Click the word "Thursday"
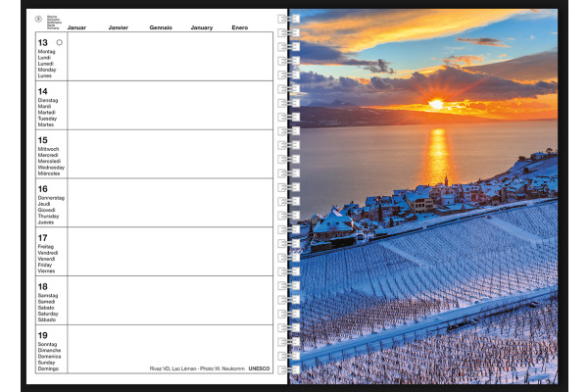Viewport: 588px width, 392px height. point(48,216)
